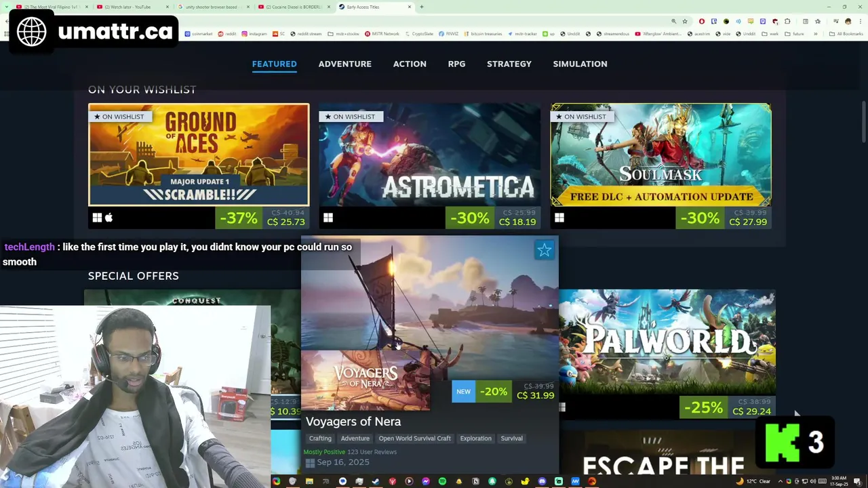Open the yellow duck app in taskbar
Screen dimensions: 868x488
[526, 481]
